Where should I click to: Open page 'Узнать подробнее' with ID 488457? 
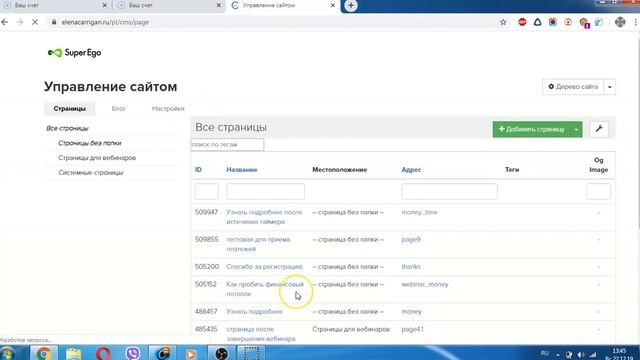click(x=254, y=311)
